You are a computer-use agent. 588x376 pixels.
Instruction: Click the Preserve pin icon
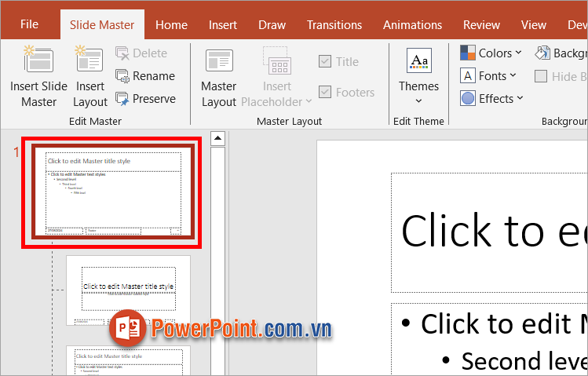tap(122, 99)
